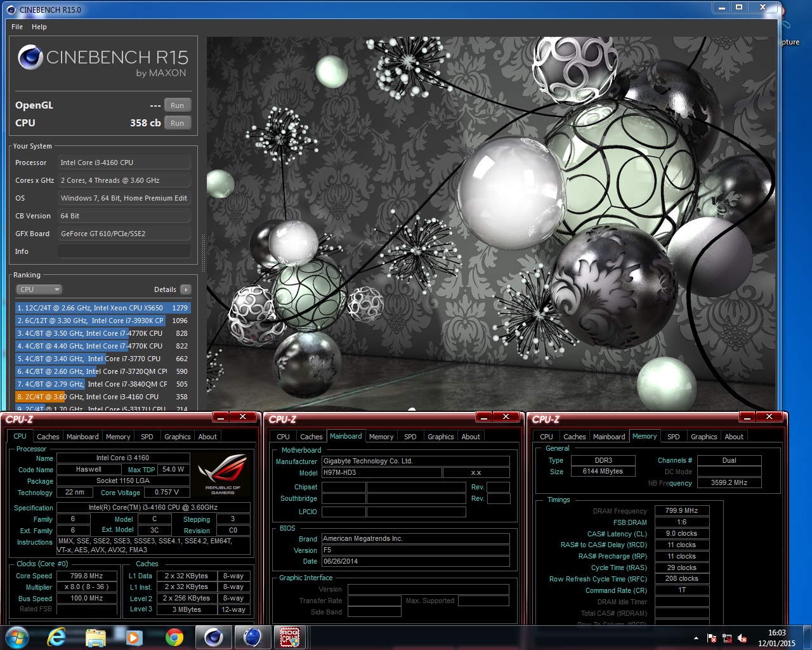
Task: Click the Processor field Intel Core i3-4160 CPU
Action: coord(124,162)
